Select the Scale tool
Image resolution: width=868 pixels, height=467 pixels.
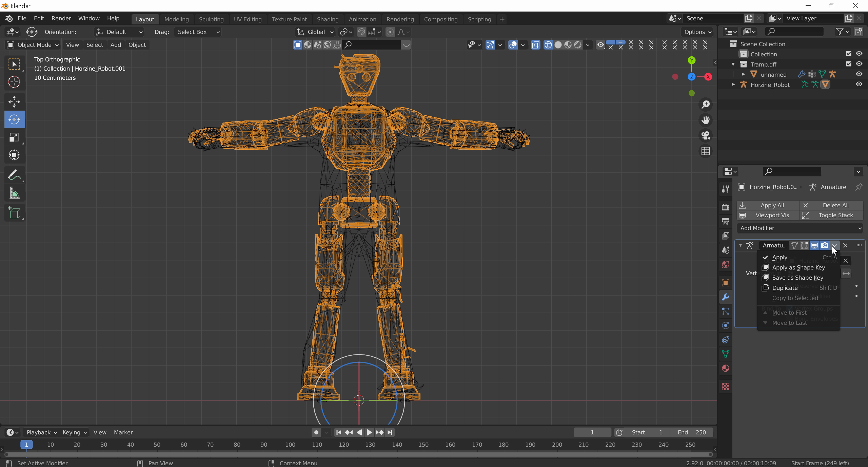point(14,137)
